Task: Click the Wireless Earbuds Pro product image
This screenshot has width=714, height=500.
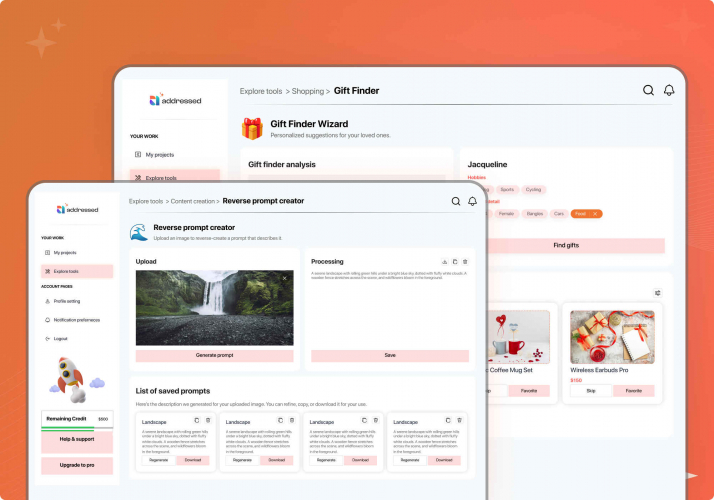Action: coord(612,337)
